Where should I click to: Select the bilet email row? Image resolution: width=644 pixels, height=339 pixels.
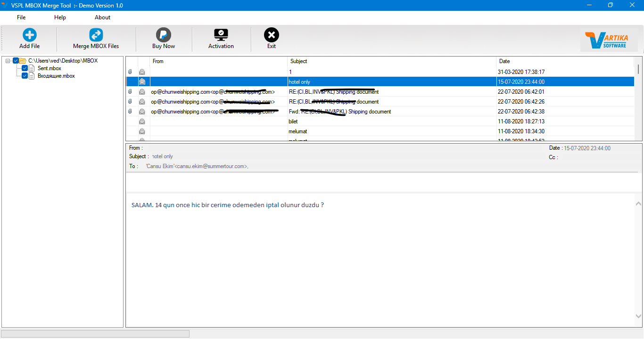[381, 121]
